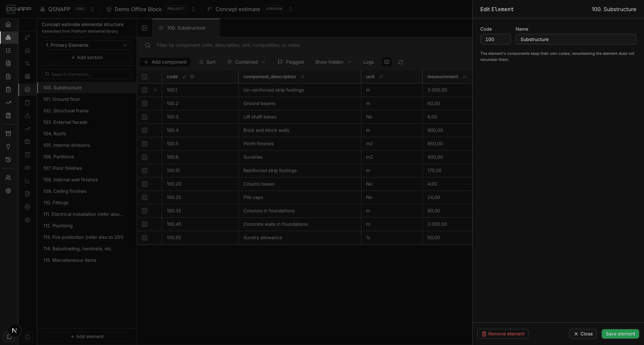Check the box for Sundry allowance row
Image resolution: width=644 pixels, height=345 pixels.
[x=145, y=238]
